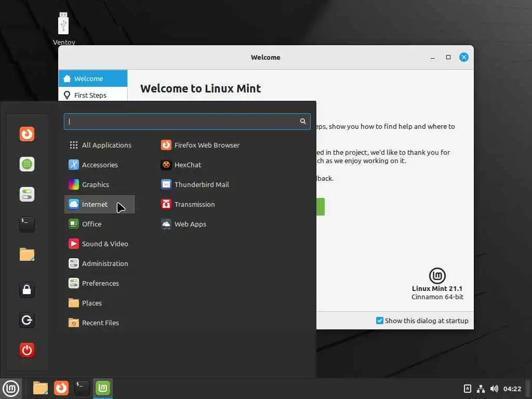Screen dimensions: 532x399
Task: Click the red power Quit icon
Action: [27, 350]
